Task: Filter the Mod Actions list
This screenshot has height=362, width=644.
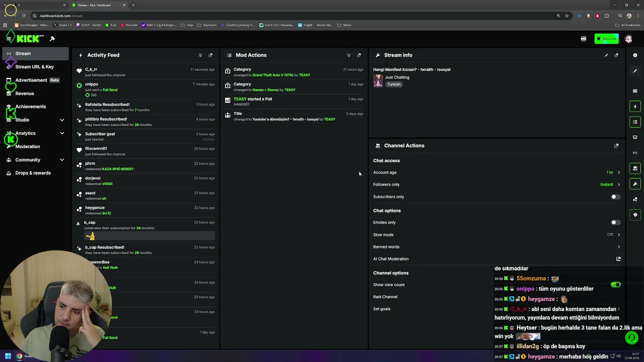Action: [x=349, y=55]
